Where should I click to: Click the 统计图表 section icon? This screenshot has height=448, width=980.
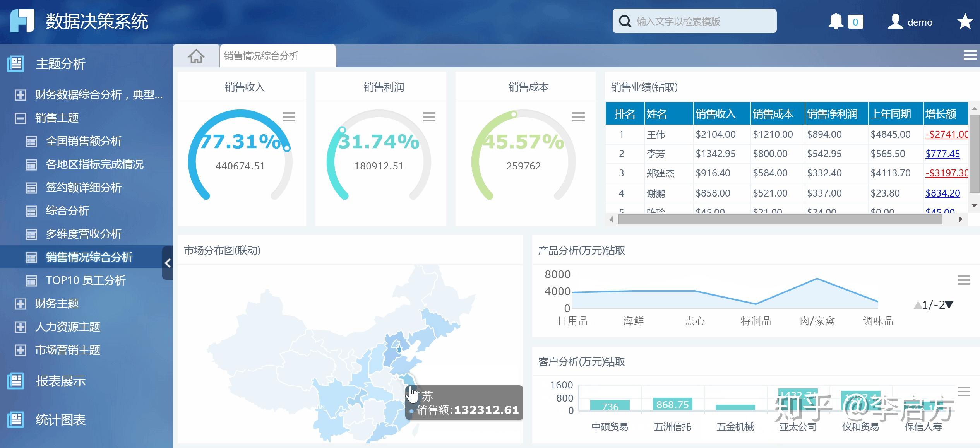[15, 420]
